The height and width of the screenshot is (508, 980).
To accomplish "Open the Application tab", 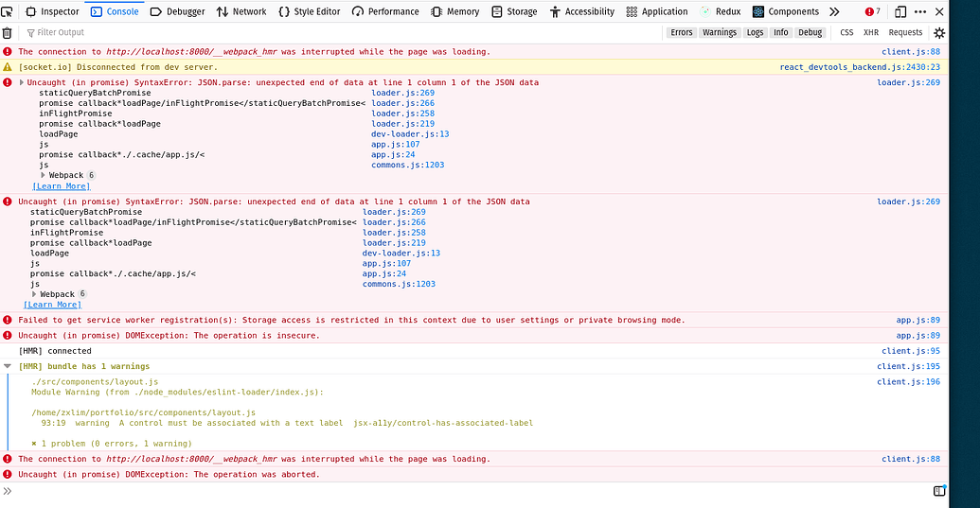I will point(657,11).
